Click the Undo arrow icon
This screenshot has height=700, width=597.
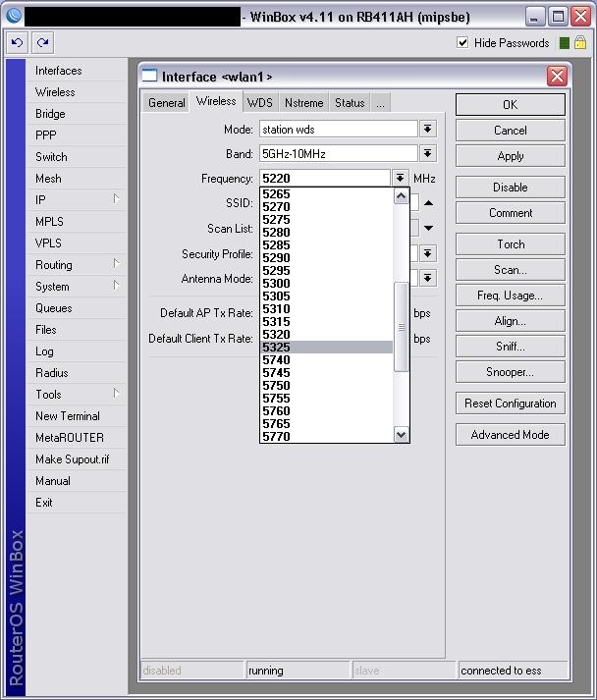point(18,43)
